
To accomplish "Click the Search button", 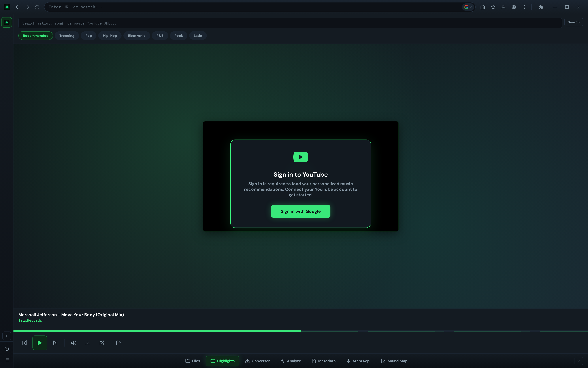I will click(x=573, y=22).
